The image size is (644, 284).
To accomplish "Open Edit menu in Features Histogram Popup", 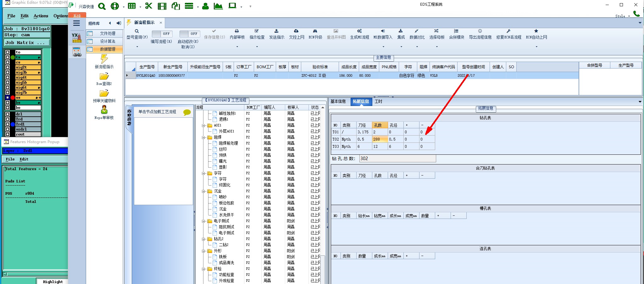I will (x=24, y=159).
